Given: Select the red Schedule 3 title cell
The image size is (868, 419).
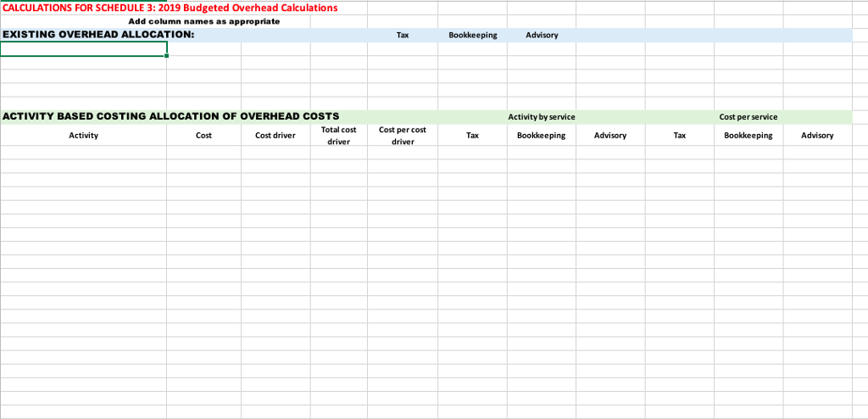Looking at the screenshot, I should click(170, 8).
